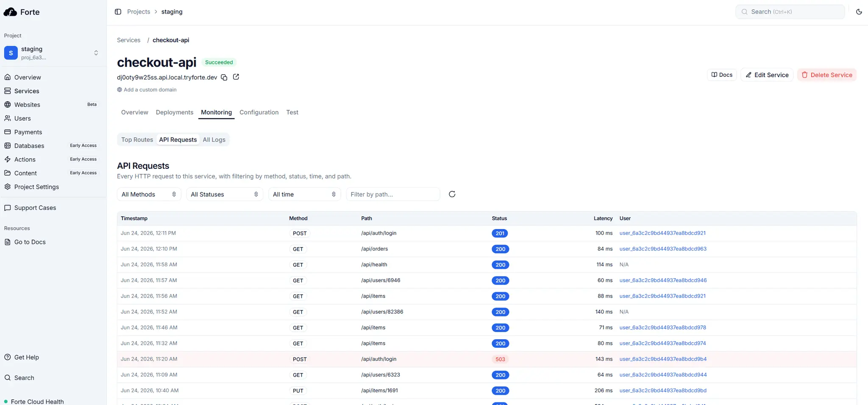Click the 206 ms latency value
868x405 pixels.
[604, 391]
